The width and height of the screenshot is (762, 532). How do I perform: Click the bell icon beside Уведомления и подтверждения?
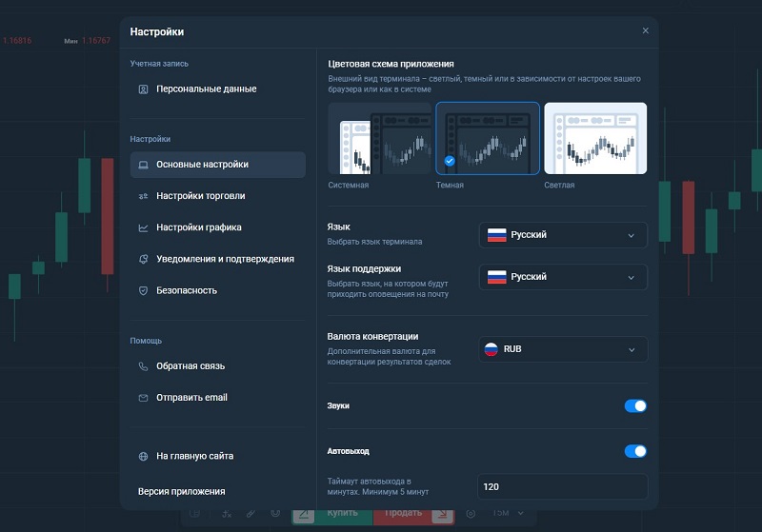tap(143, 259)
